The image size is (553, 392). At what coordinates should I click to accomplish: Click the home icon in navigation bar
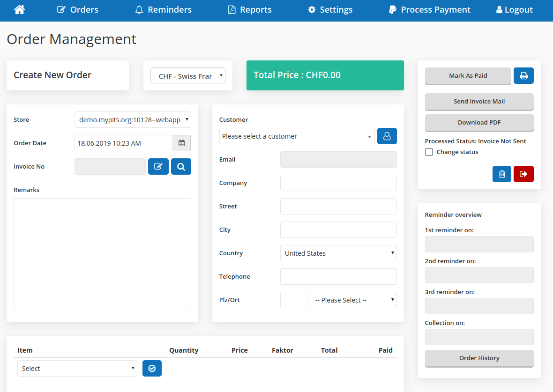coord(19,9)
